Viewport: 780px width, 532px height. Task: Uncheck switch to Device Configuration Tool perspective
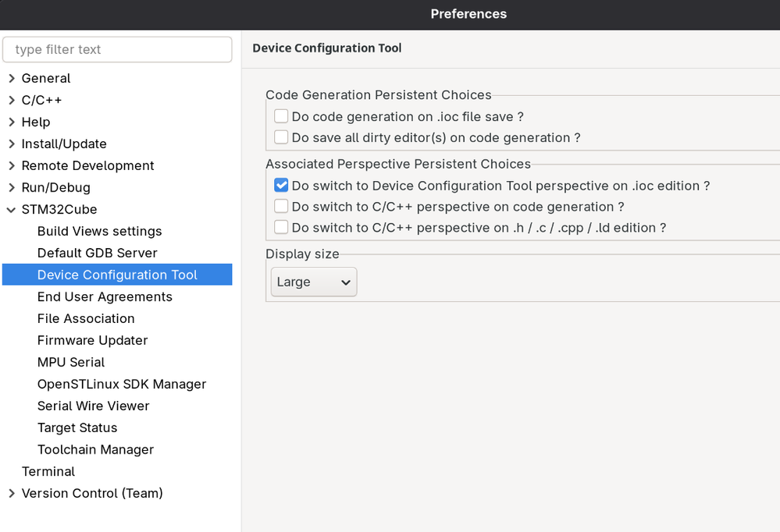281,186
